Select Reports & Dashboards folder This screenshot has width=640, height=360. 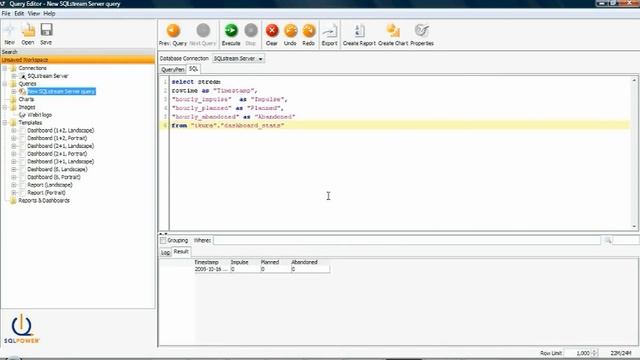pos(44,201)
